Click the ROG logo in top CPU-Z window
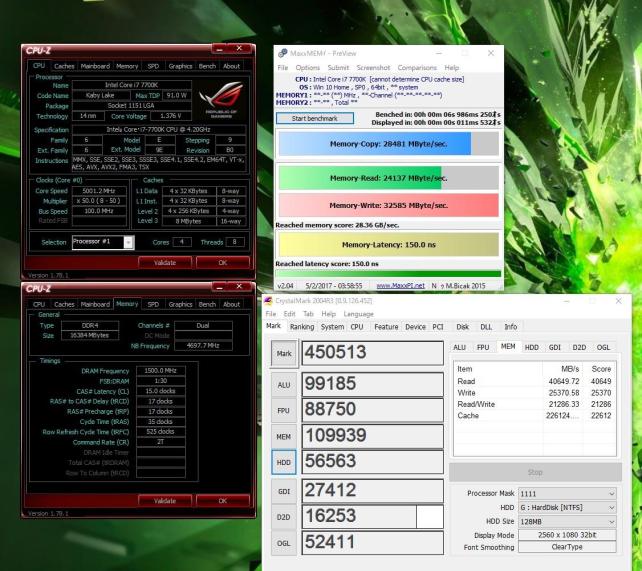This screenshot has width=642, height=571. coord(221,99)
